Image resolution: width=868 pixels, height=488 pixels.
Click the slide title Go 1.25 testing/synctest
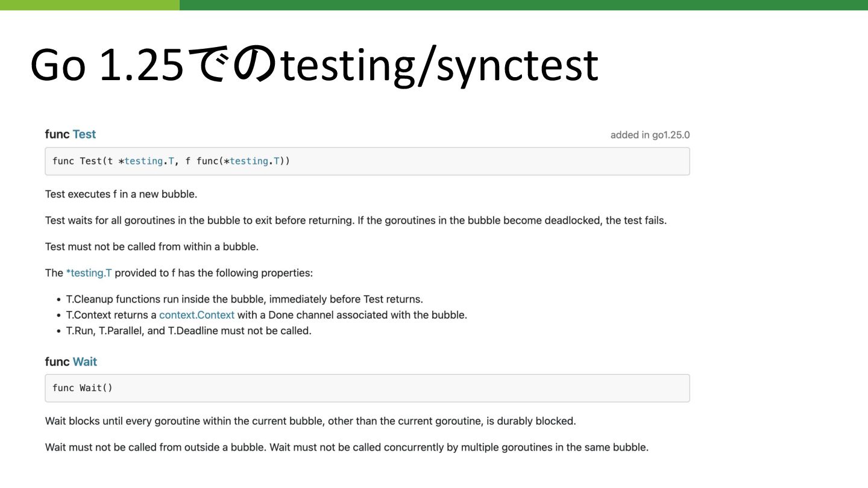coord(314,64)
